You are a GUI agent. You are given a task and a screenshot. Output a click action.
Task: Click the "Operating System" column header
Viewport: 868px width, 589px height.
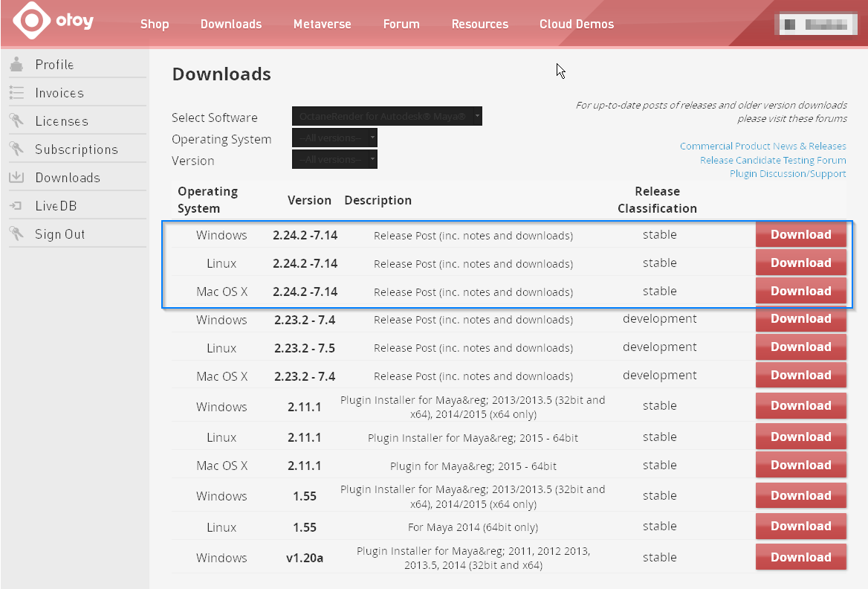click(207, 199)
